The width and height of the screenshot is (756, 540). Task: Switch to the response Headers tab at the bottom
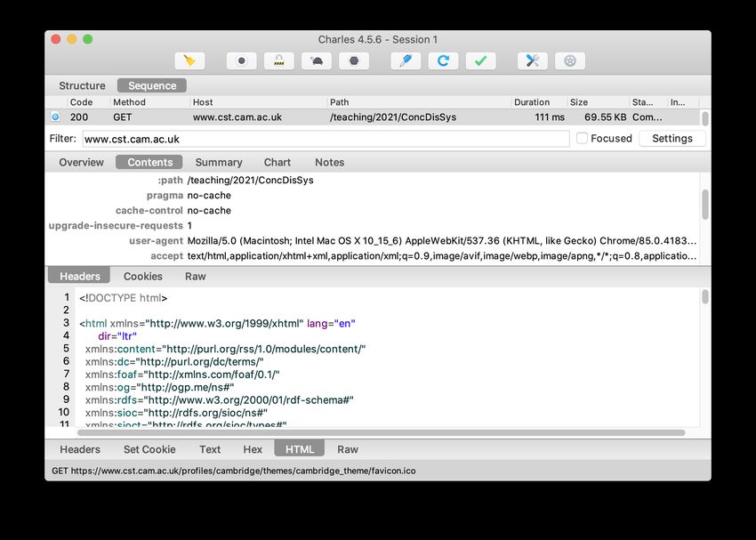point(80,449)
